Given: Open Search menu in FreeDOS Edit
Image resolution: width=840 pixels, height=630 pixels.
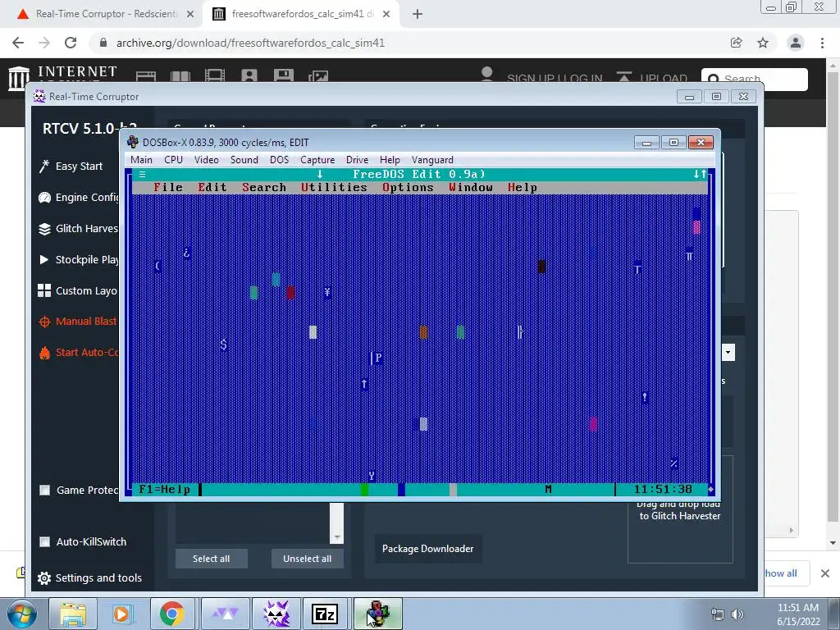Looking at the screenshot, I should pyautogui.click(x=264, y=188).
